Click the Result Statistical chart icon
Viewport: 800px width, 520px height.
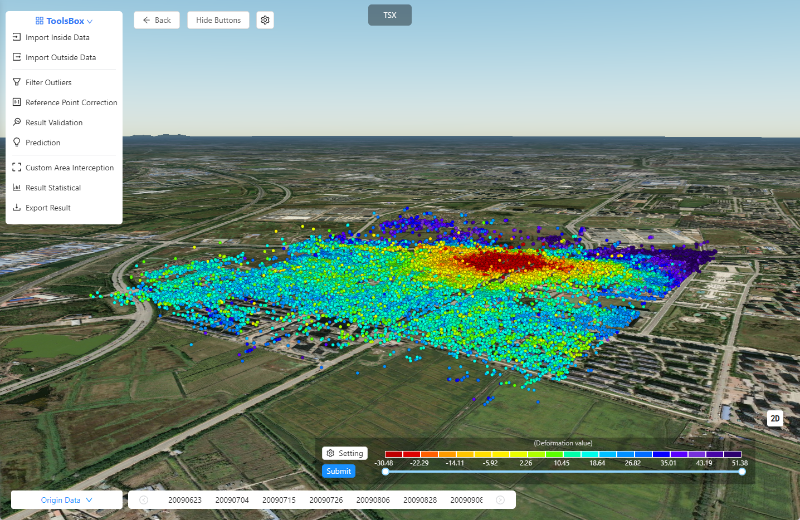pos(17,187)
